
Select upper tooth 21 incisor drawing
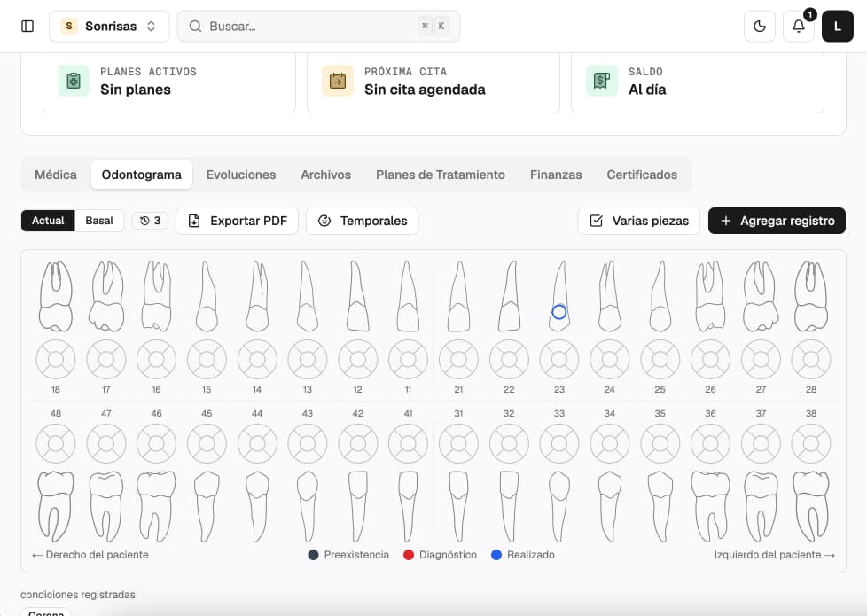(x=459, y=296)
